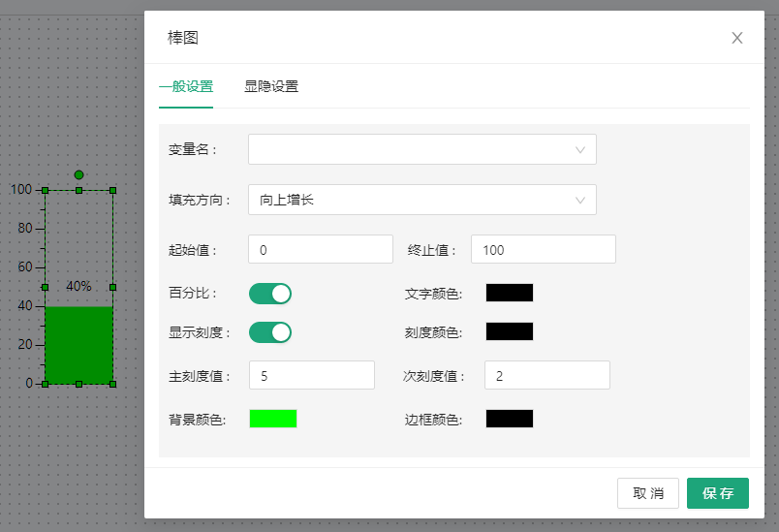Click the bottom-center resize handle of bar chart
This screenshot has width=779, height=532.
(78, 385)
